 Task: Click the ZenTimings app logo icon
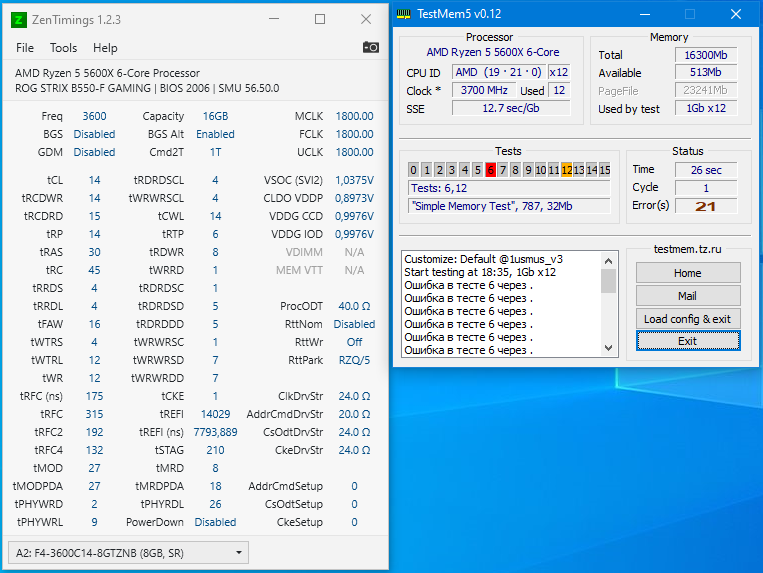point(18,20)
